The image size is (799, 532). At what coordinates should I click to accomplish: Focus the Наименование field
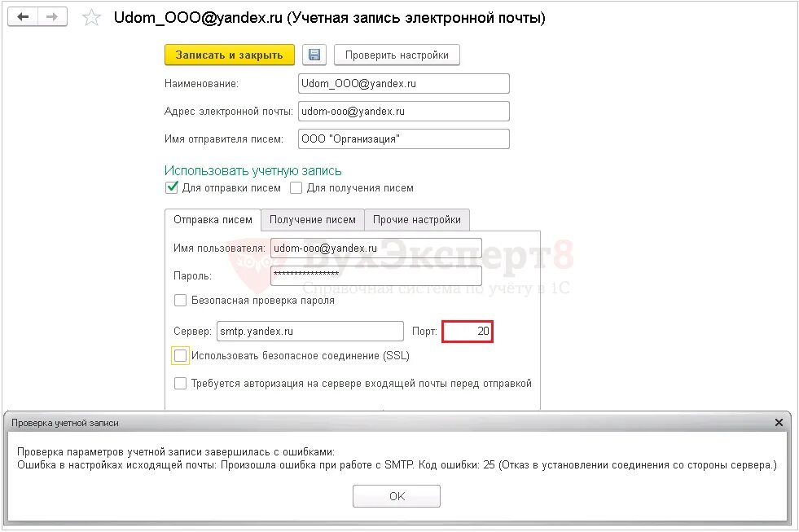tap(404, 84)
